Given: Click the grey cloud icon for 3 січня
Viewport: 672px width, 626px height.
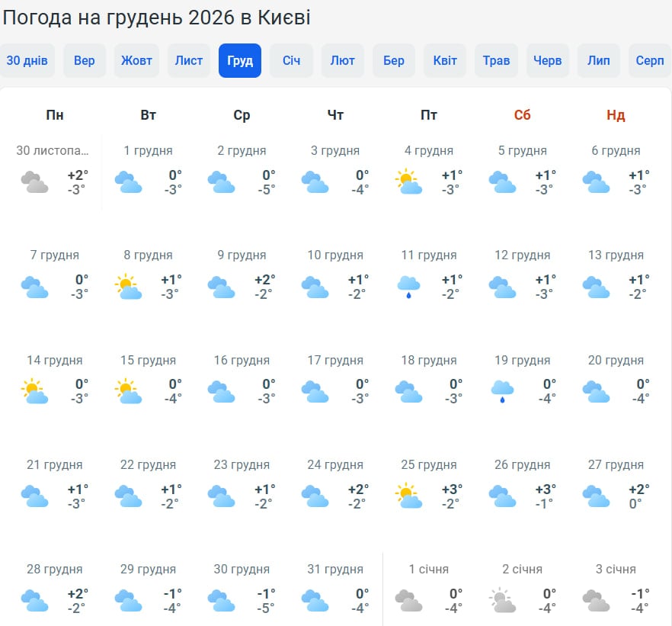Looking at the screenshot, I should [596, 600].
